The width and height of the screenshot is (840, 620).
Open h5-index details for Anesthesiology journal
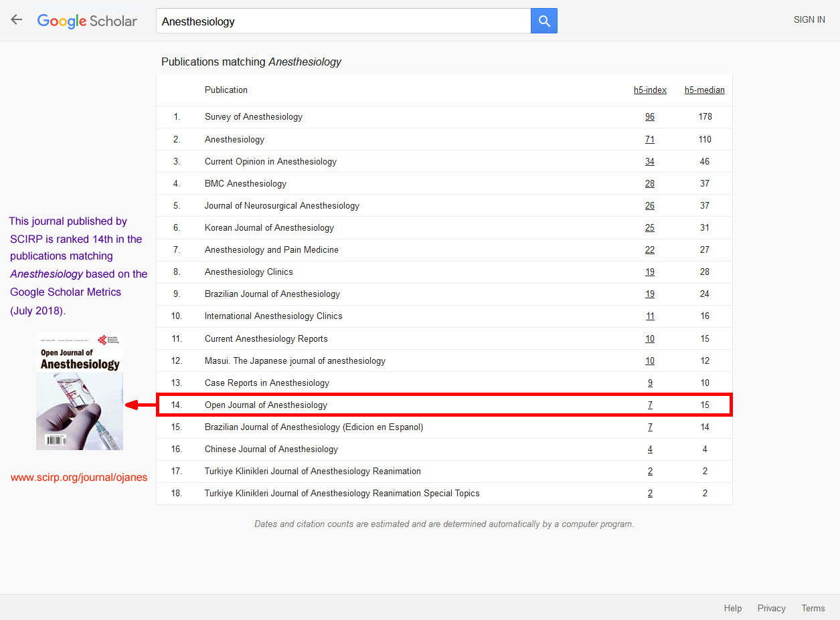coord(649,139)
